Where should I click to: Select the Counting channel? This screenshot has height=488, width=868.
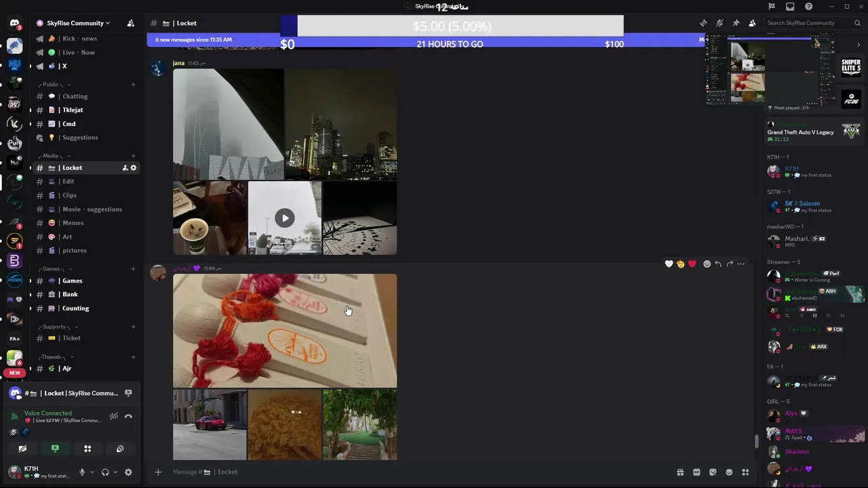[85, 308]
